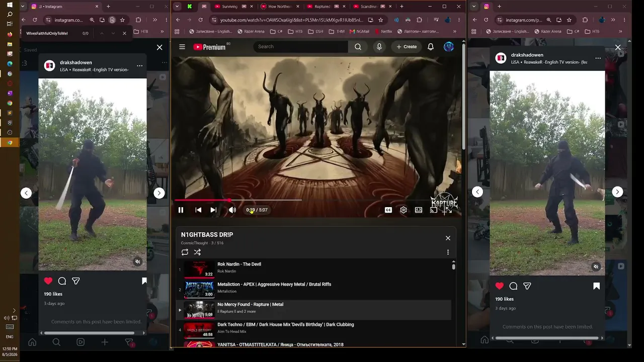Bookmark the YouTube page with star
644x362 pixels.
[x=381, y=20]
